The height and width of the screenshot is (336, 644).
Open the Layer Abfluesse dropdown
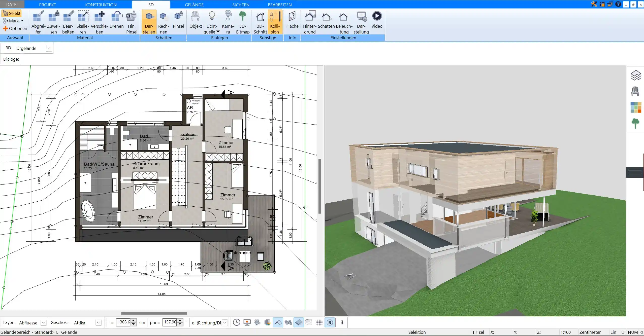[x=43, y=323]
